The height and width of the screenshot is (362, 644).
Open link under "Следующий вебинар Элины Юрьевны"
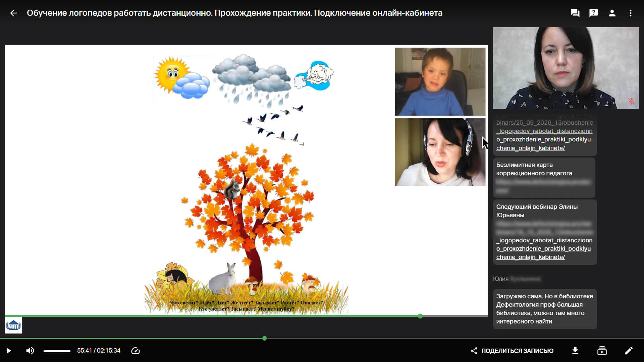pyautogui.click(x=544, y=249)
